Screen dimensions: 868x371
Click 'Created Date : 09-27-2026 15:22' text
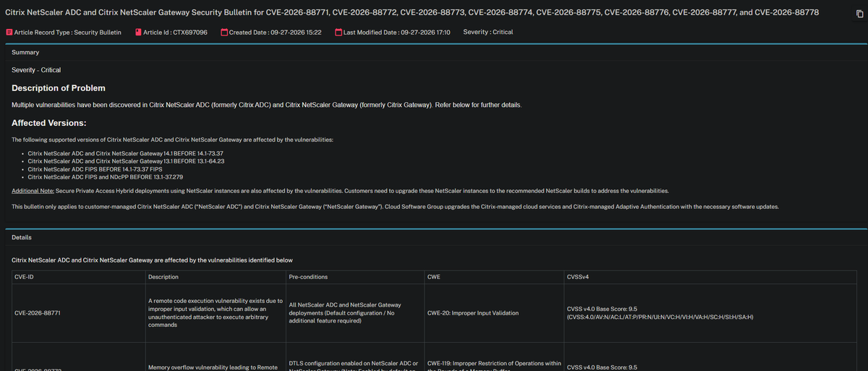[275, 33]
